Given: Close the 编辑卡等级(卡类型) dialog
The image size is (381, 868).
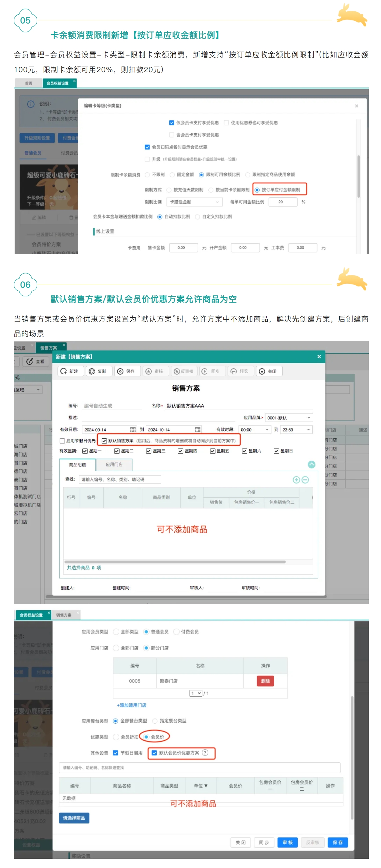Looking at the screenshot, I should point(357,106).
